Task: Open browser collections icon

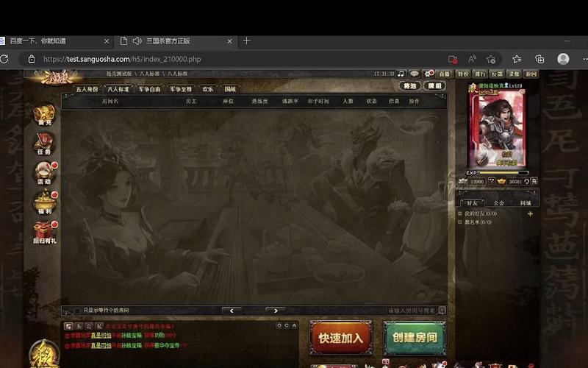Action: click(539, 59)
